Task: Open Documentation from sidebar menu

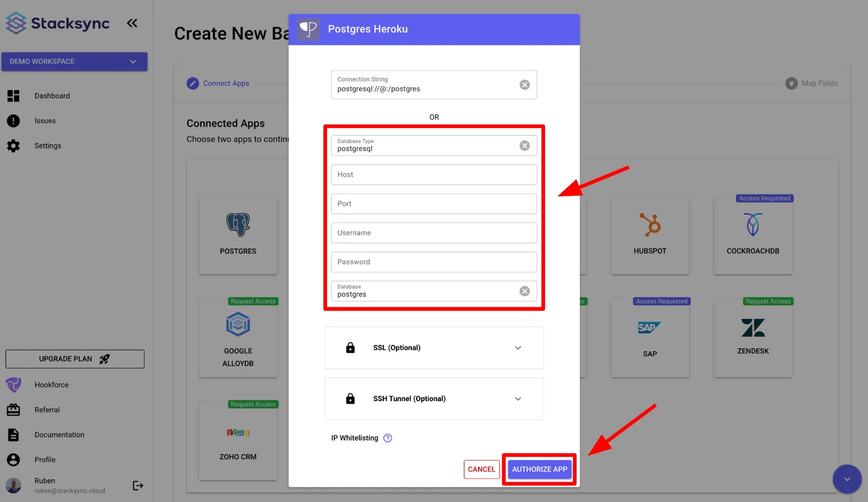Action: click(x=60, y=435)
